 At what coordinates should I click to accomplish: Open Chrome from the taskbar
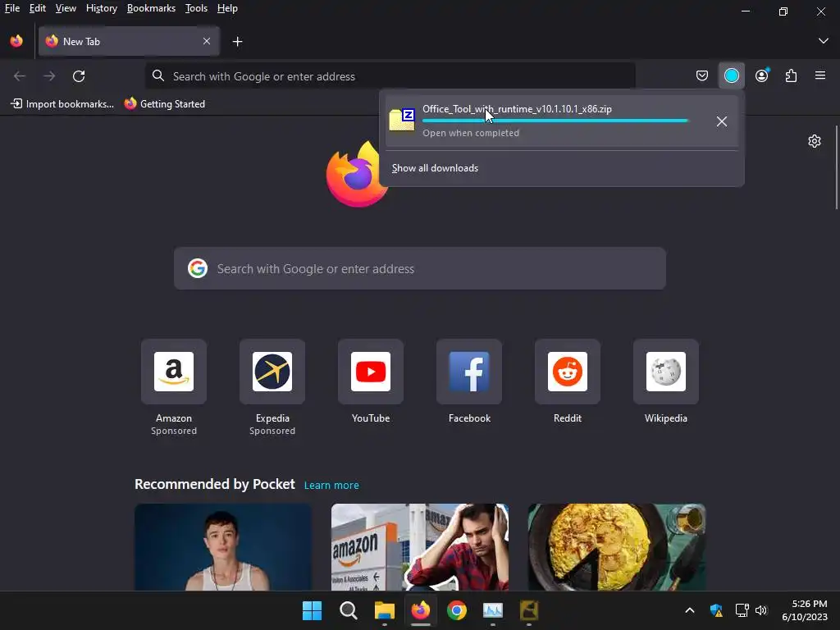coord(456,610)
